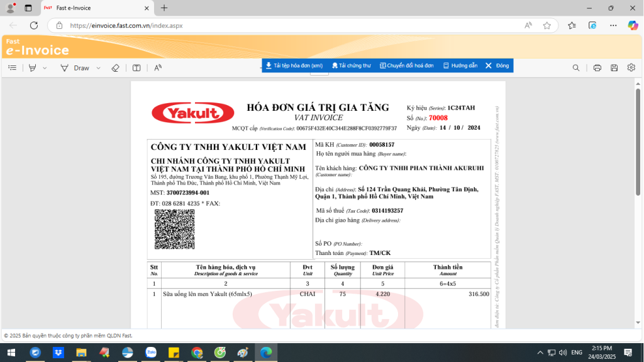Open Sticky Notes from the taskbar
The image size is (644, 362).
coord(174,353)
